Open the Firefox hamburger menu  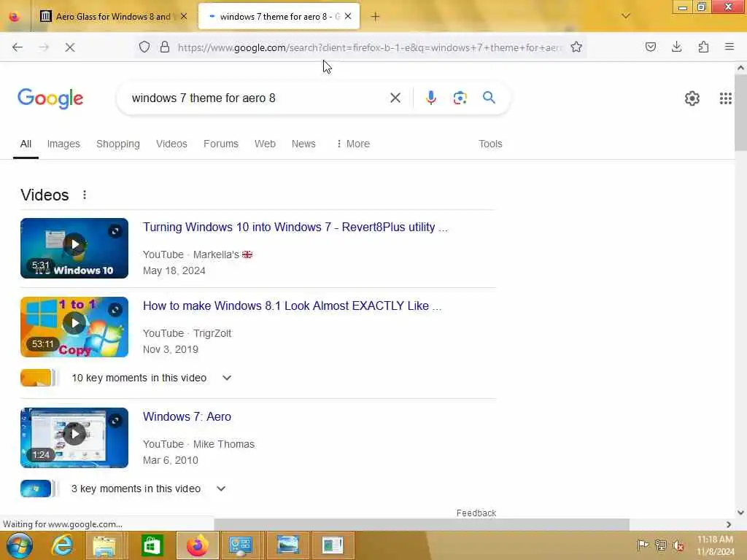click(729, 47)
